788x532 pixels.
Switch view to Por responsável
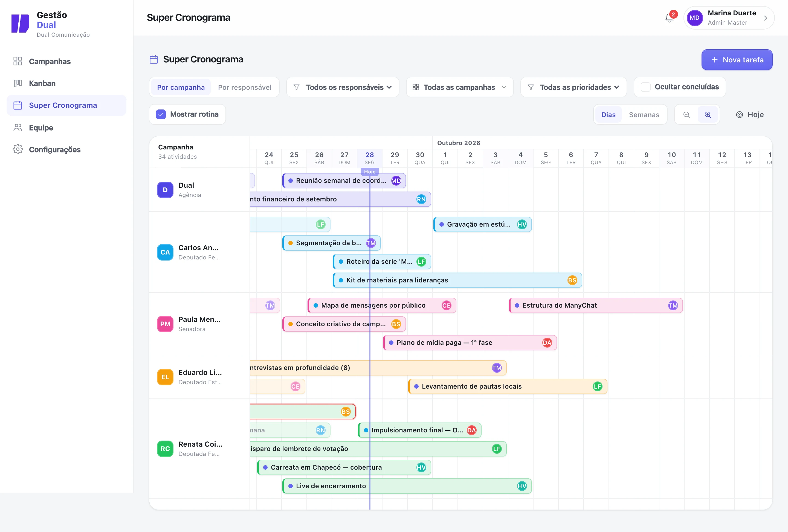pyautogui.click(x=244, y=87)
